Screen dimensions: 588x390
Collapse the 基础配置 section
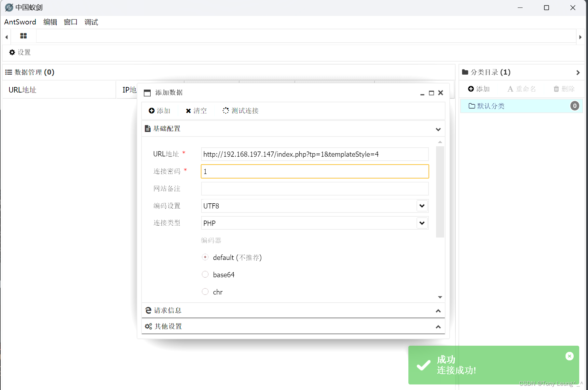point(438,129)
